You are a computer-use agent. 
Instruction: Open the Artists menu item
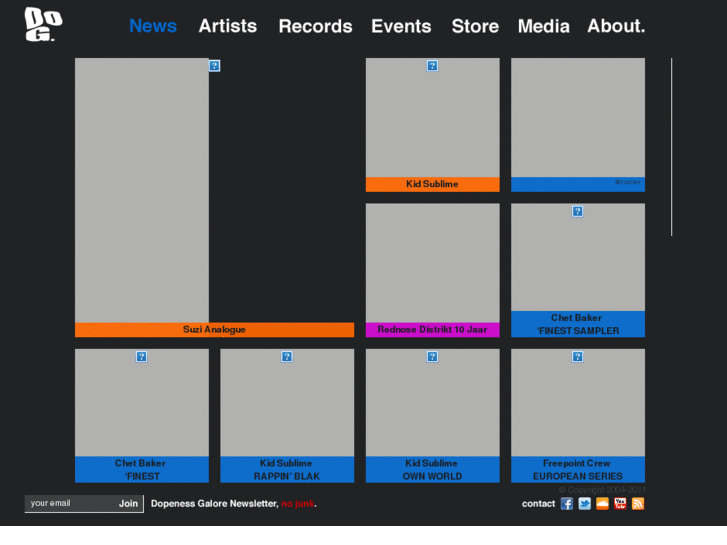[x=228, y=26]
